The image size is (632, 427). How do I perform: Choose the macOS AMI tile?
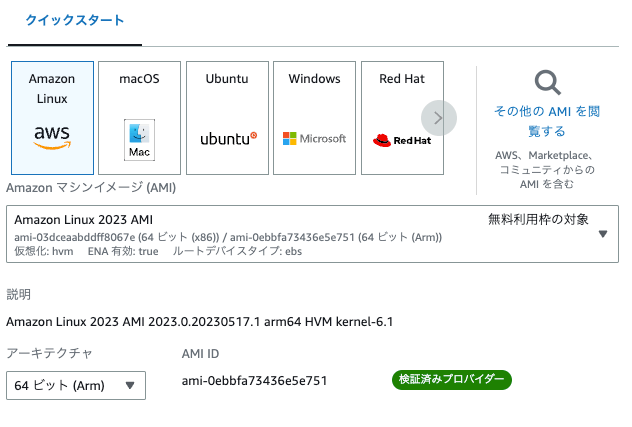tap(139, 118)
